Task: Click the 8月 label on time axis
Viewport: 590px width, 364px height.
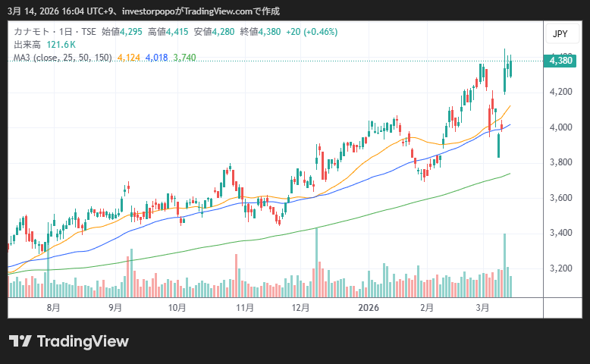Action: [x=53, y=307]
